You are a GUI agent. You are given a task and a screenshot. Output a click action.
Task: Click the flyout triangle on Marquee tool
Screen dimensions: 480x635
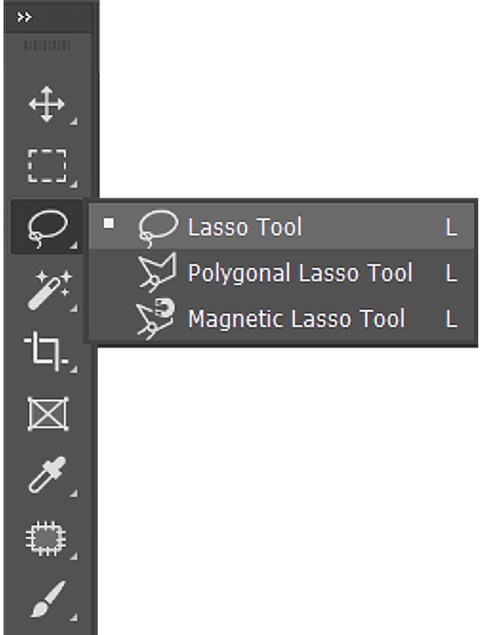point(74,184)
